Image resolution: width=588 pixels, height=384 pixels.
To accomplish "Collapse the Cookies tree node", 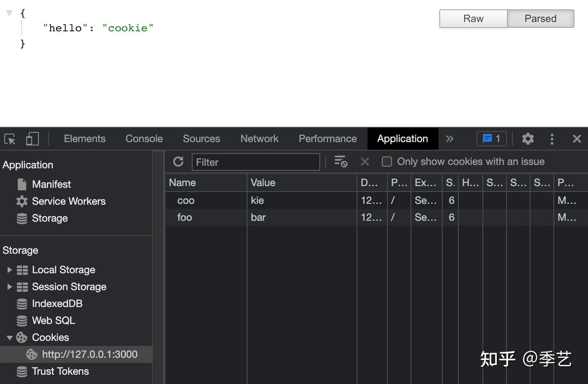I will (9, 337).
